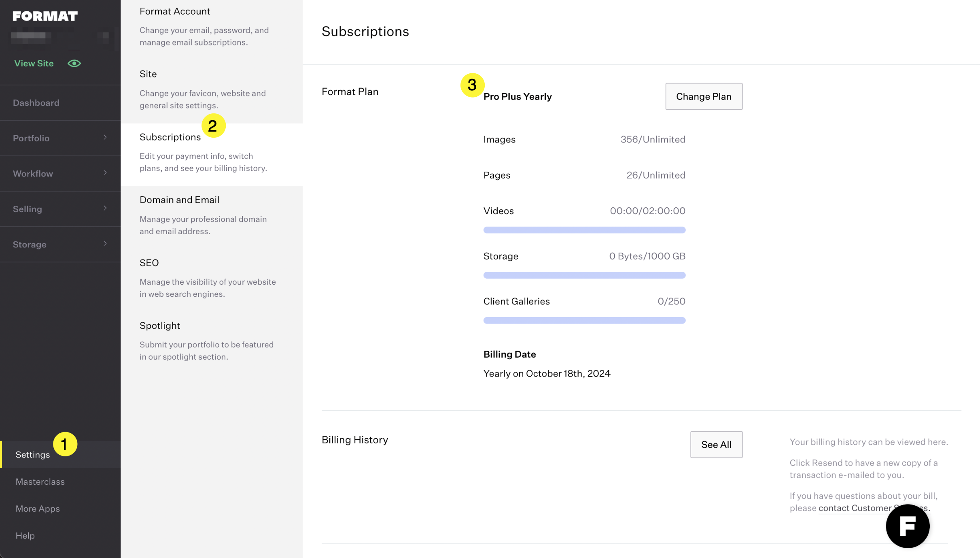
Task: Click the contact Customer Success link
Action: (874, 509)
